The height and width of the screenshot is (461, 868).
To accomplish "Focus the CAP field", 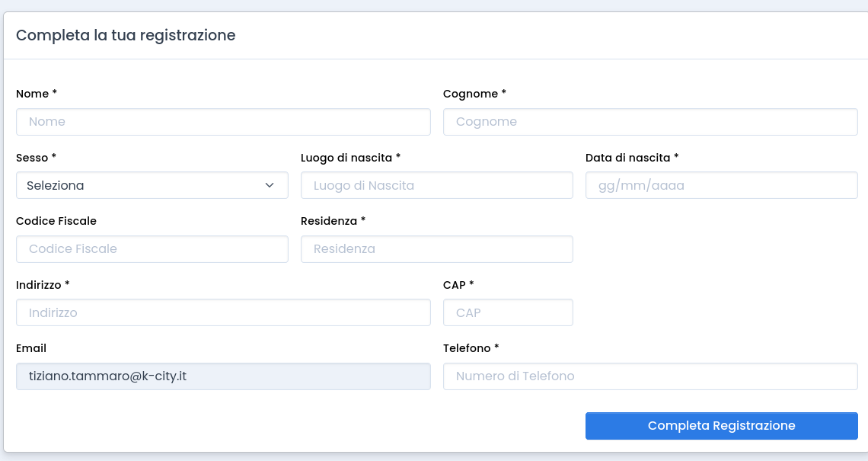I will tap(508, 312).
